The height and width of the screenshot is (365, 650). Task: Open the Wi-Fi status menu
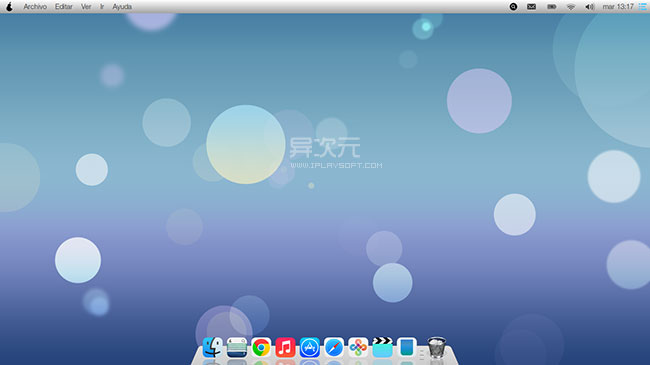tap(571, 7)
